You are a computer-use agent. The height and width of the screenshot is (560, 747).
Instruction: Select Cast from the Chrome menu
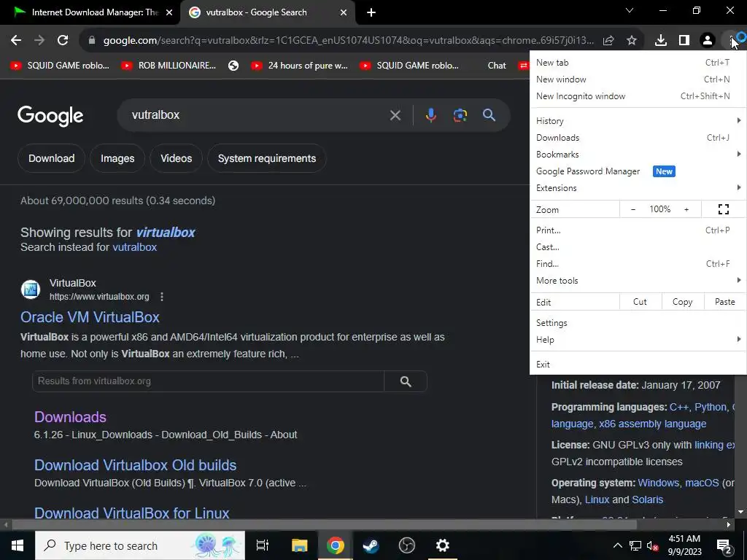pos(638,247)
